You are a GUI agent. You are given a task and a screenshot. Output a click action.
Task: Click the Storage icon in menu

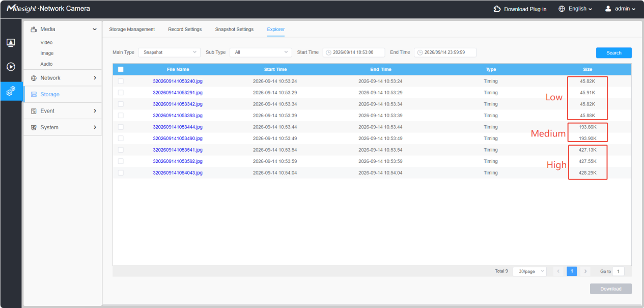click(x=34, y=95)
